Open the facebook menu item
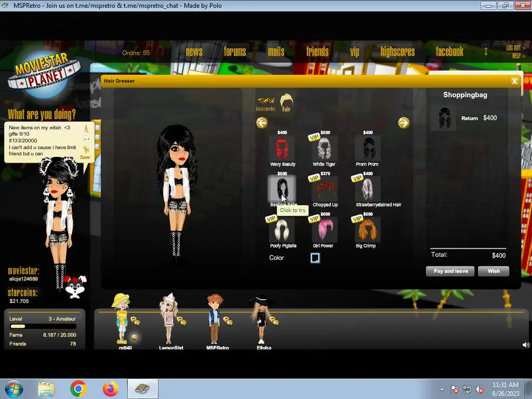The width and height of the screenshot is (532, 399). coord(449,51)
